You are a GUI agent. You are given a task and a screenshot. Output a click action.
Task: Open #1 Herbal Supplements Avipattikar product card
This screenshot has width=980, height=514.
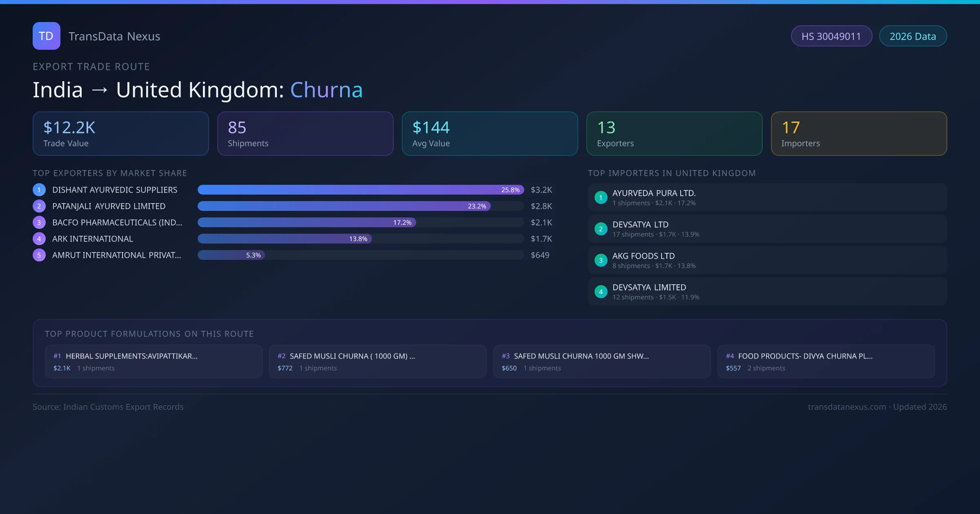coord(154,361)
